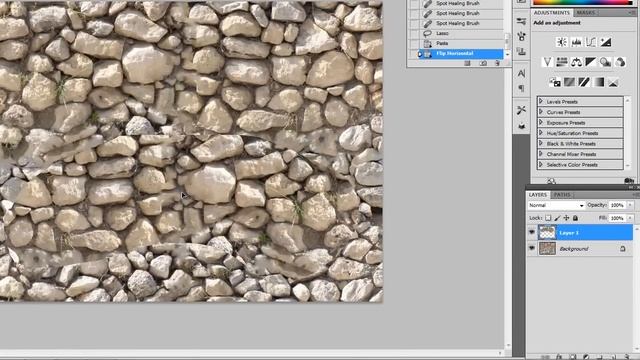Delete current history state with trash icon
The width and height of the screenshot is (640, 360).
pos(498,63)
